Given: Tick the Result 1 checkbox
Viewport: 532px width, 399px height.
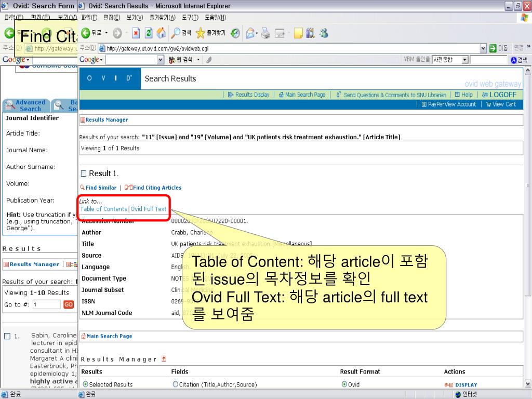Looking at the screenshot, I should point(84,174).
